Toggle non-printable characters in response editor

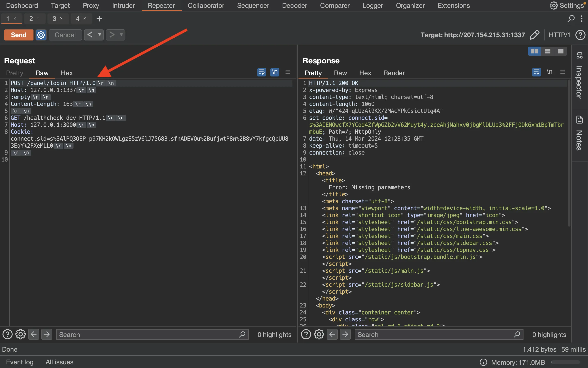click(550, 72)
